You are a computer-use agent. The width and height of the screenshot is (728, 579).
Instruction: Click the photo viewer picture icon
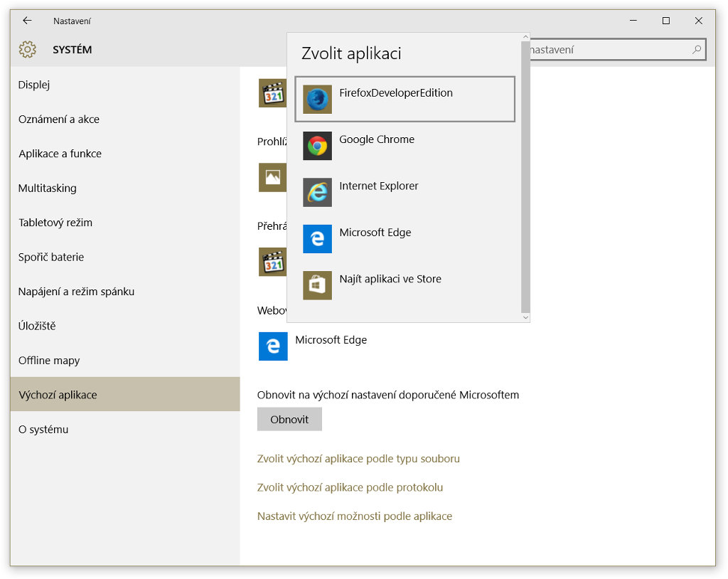[x=272, y=177]
